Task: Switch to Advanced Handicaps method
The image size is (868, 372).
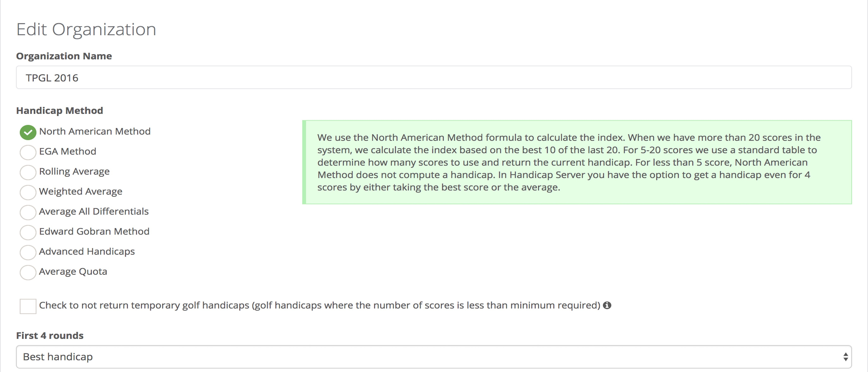Action: point(28,252)
